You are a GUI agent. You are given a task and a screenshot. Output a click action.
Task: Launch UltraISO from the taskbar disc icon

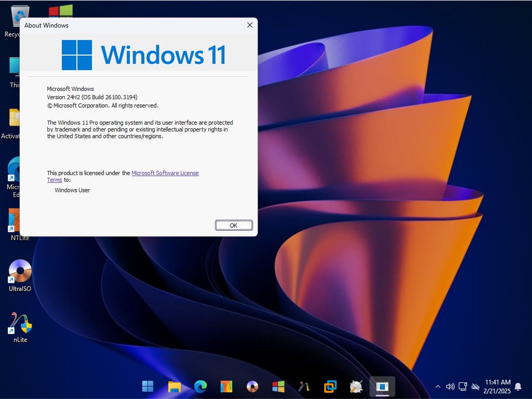252,386
